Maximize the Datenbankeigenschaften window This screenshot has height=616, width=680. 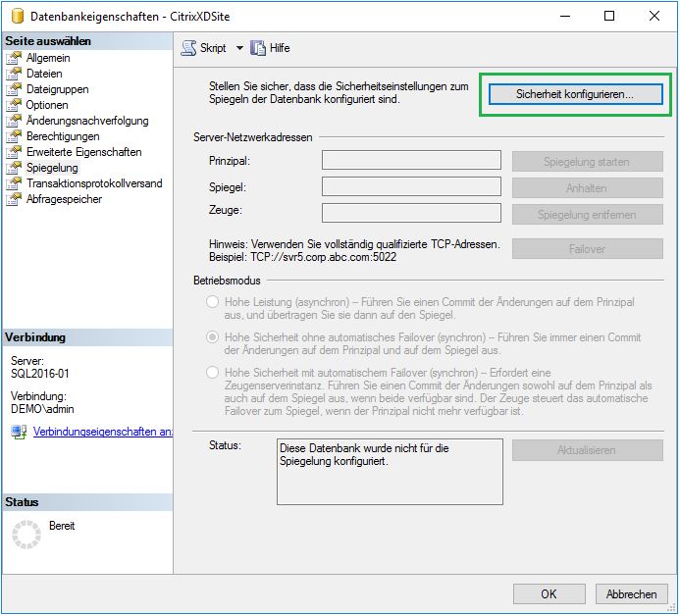pyautogui.click(x=609, y=17)
